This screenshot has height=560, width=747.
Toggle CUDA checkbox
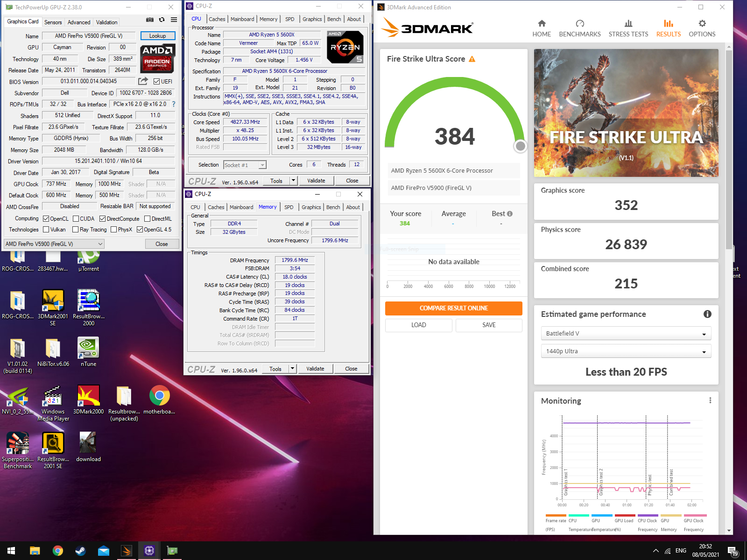tap(76, 218)
